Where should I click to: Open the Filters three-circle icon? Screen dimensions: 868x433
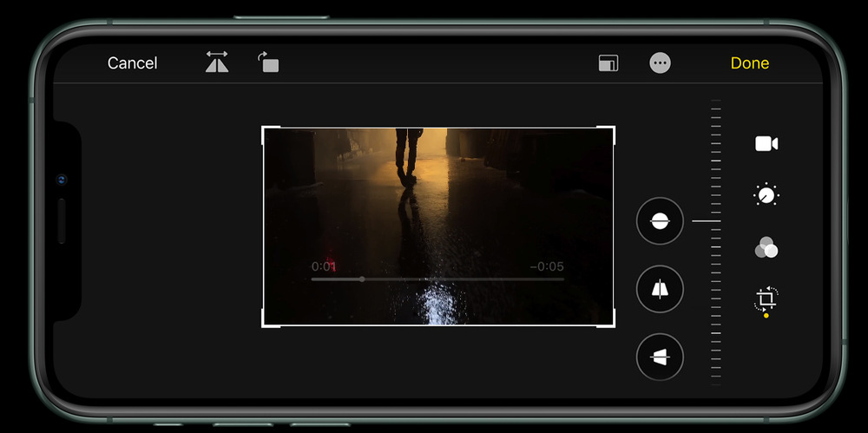766,248
